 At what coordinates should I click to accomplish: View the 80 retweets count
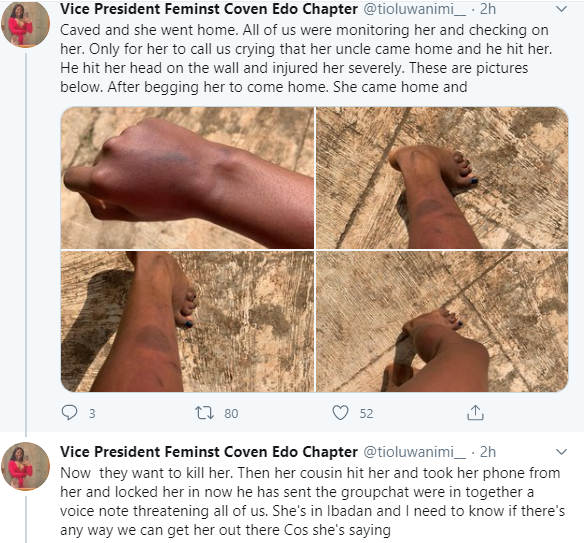coord(231,413)
